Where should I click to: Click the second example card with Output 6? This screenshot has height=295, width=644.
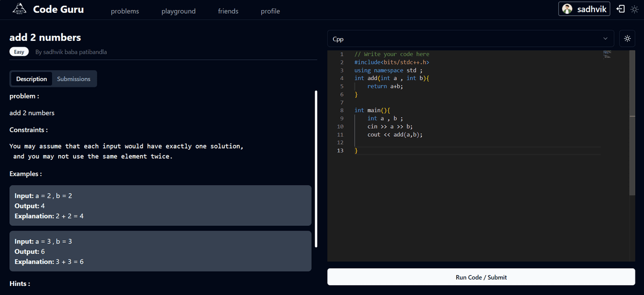pyautogui.click(x=160, y=251)
